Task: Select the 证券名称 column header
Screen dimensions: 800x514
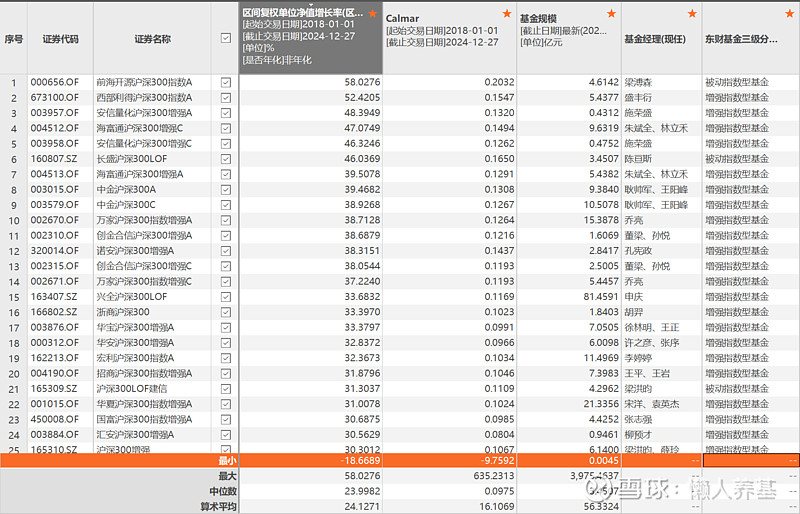Action: point(153,38)
